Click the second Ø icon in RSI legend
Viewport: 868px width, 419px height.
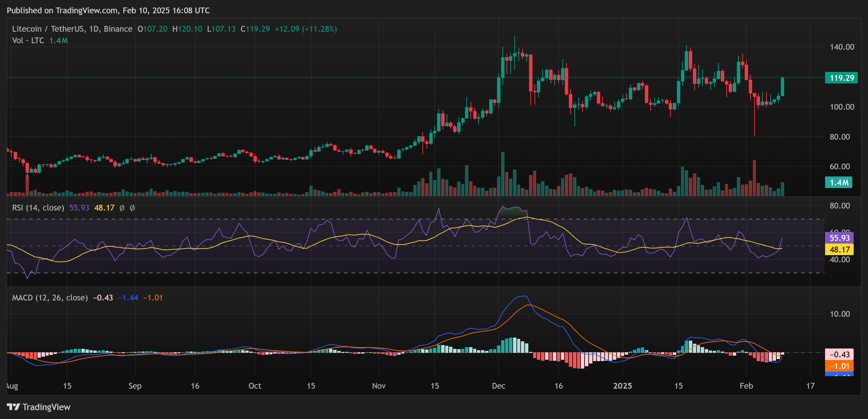click(133, 208)
